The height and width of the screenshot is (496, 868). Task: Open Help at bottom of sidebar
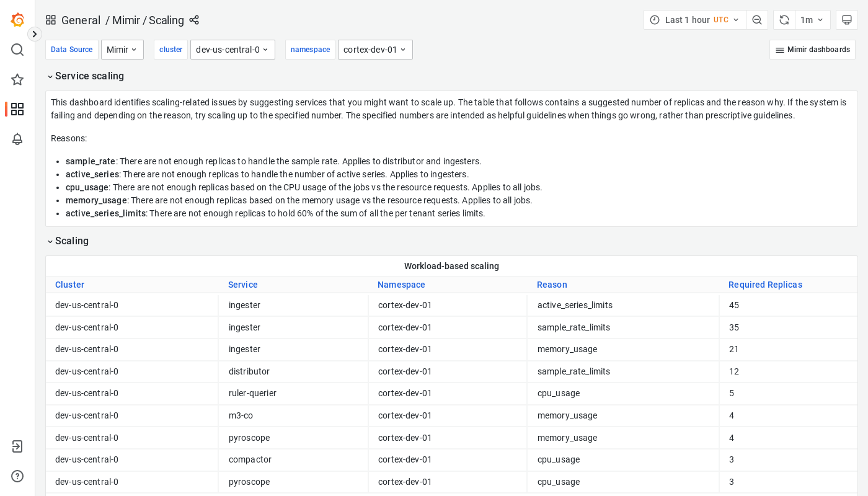click(x=17, y=476)
